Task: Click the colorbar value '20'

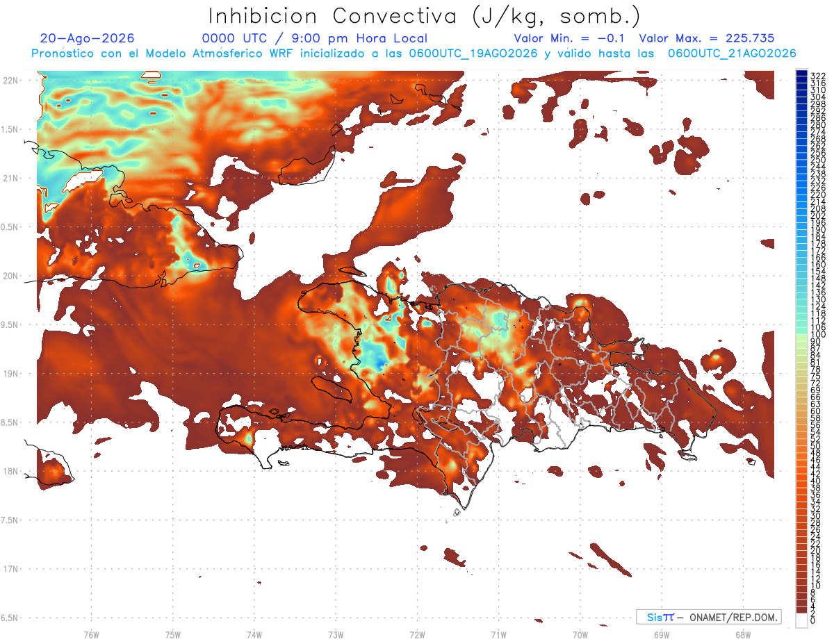Action: click(816, 551)
